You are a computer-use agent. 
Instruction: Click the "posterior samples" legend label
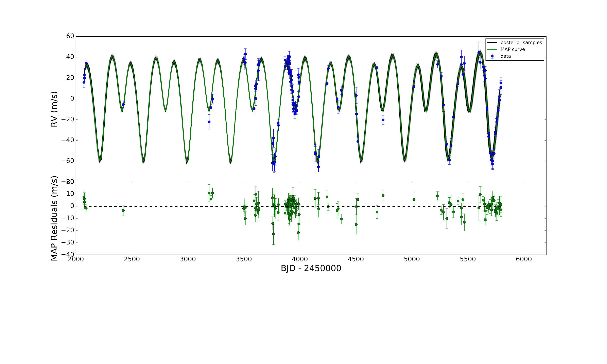click(x=521, y=42)
